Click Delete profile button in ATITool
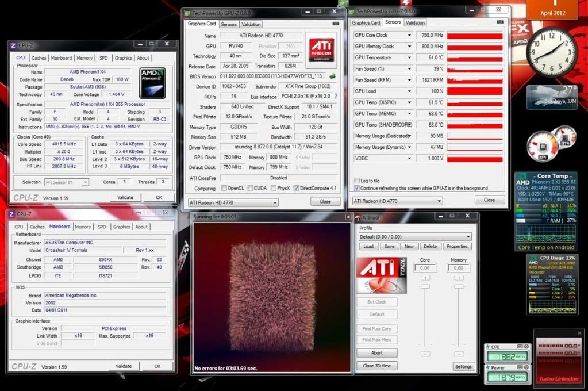The width and height of the screenshot is (588, 391). coord(430,247)
